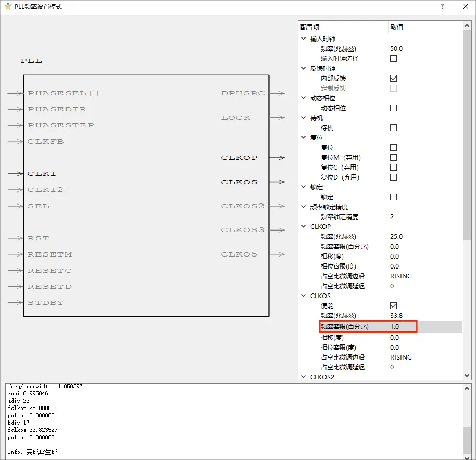Click the PLL block title text
Viewport: 476px width, 460px height.
point(31,61)
